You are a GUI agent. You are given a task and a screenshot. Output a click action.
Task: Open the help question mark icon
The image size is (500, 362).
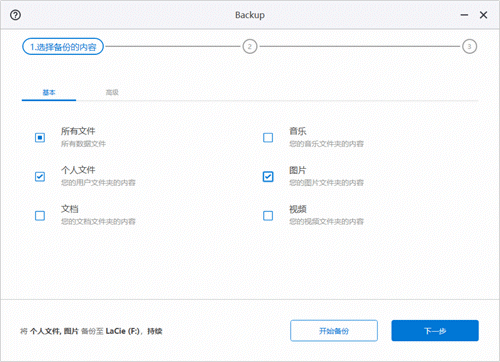15,15
